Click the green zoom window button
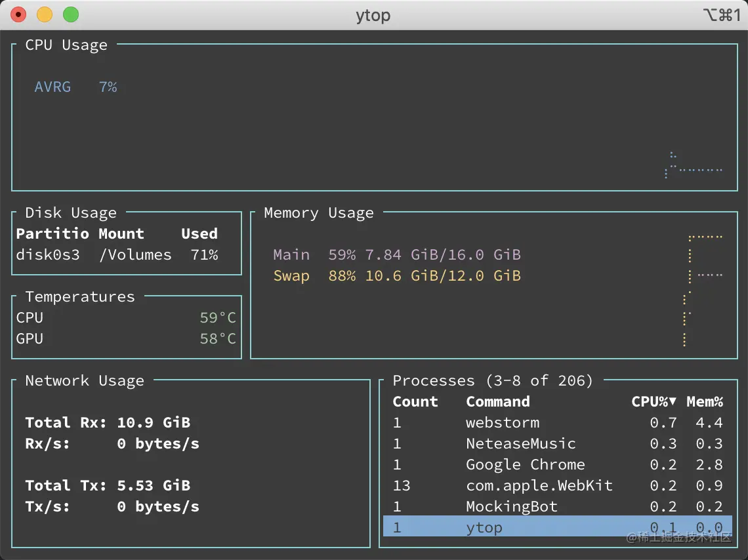Image resolution: width=748 pixels, height=560 pixels. 71,14
